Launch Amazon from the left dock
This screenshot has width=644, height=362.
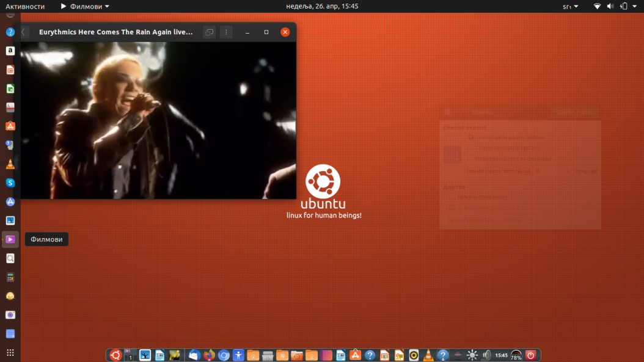click(x=10, y=51)
